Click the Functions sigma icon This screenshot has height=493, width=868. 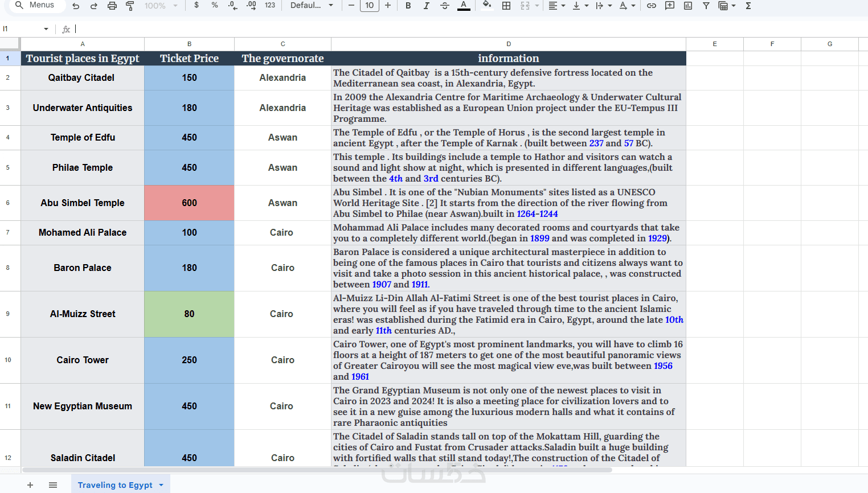[x=748, y=5]
